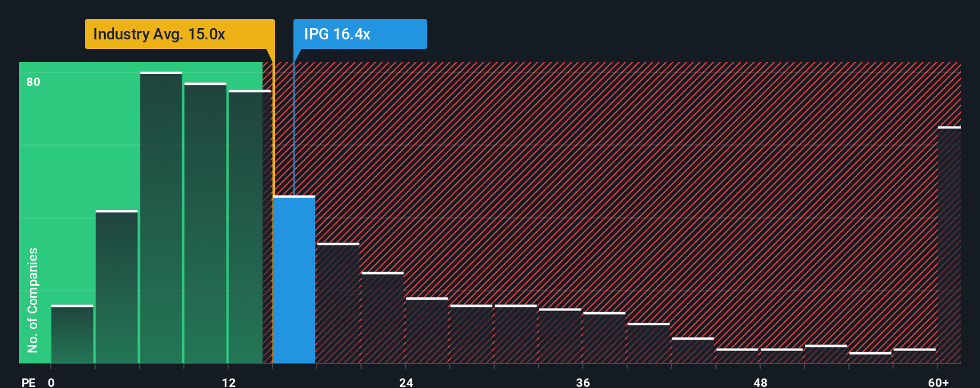Image resolution: width=980 pixels, height=388 pixels.
Task: Click the 60+ axis label
Action: click(x=938, y=382)
